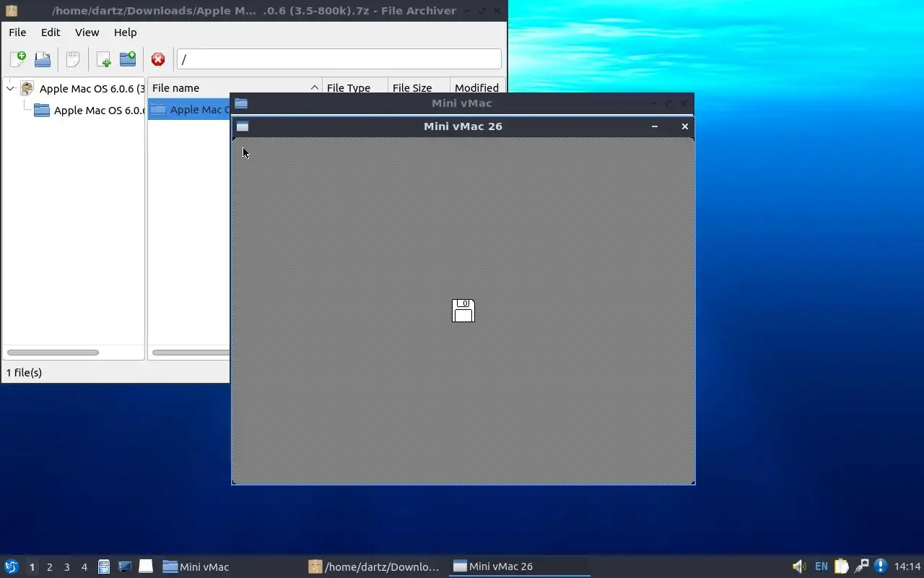Click the Add folder toolbar icon
The image size is (924, 578).
128,59
